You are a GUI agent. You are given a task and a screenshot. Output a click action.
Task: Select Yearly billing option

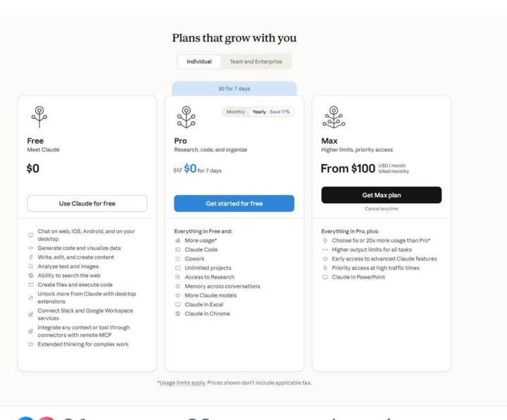pos(272,112)
